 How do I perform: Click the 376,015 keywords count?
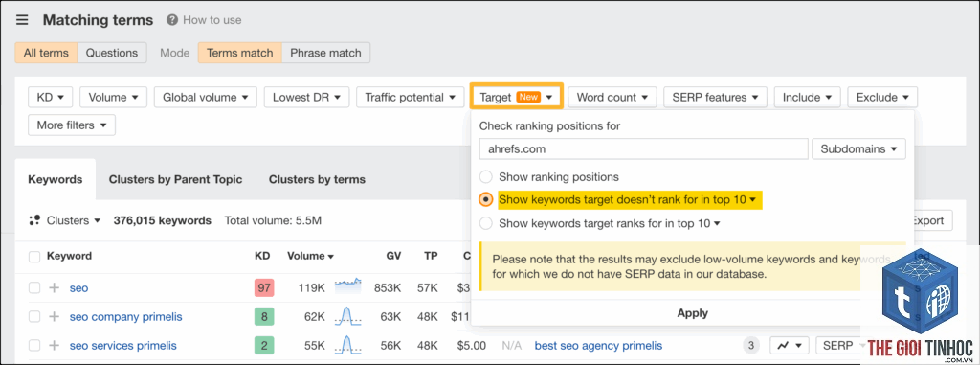[x=162, y=220]
